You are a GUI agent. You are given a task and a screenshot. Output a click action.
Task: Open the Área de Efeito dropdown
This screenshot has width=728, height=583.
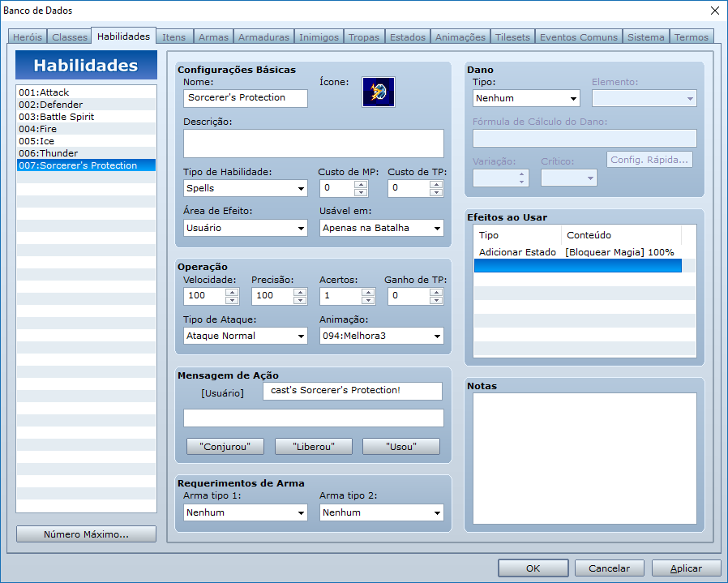coord(245,228)
